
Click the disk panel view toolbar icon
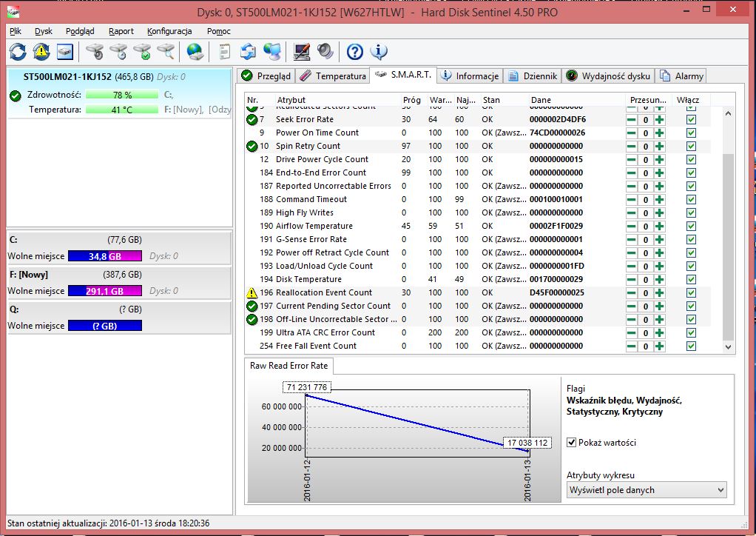pyautogui.click(x=65, y=52)
